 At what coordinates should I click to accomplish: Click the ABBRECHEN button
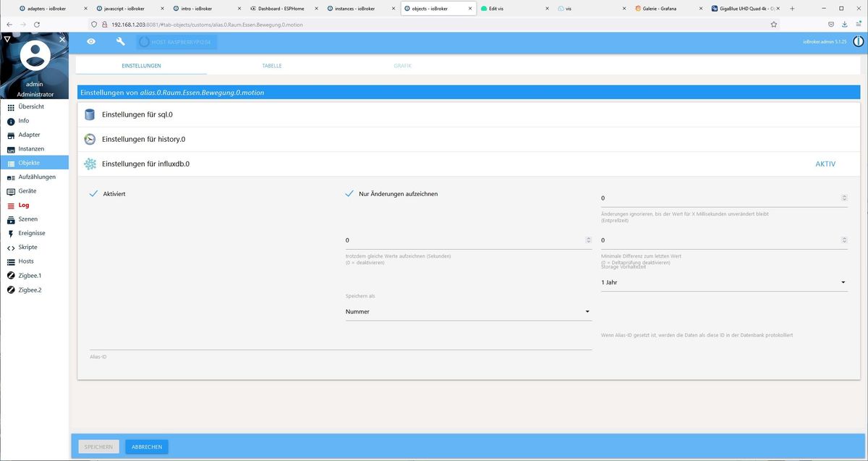(x=147, y=447)
